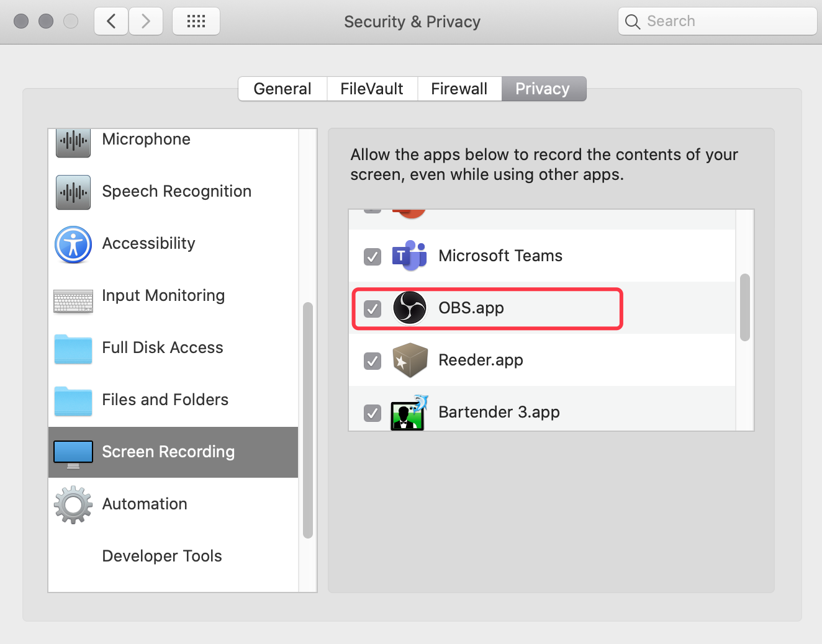Viewport: 822px width, 644px height.
Task: Click the Reeder app icon
Action: point(410,360)
